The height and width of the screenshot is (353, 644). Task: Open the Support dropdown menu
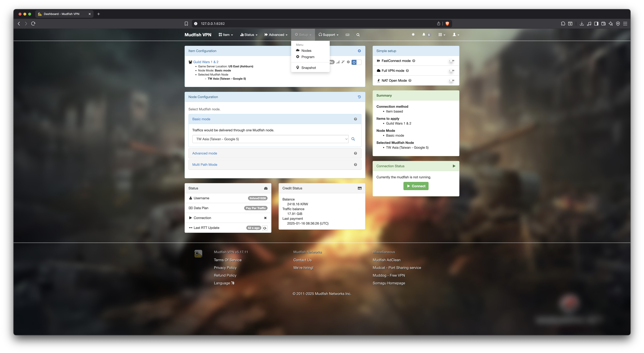click(328, 35)
